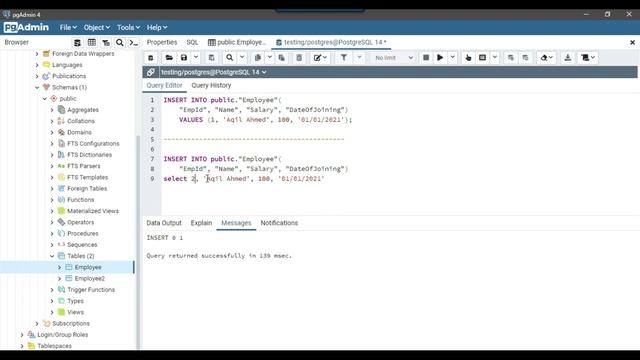Screen dimensions: 640x360
Task: Collapse the Schemas (1) node
Action: pyautogui.click(x=37, y=87)
